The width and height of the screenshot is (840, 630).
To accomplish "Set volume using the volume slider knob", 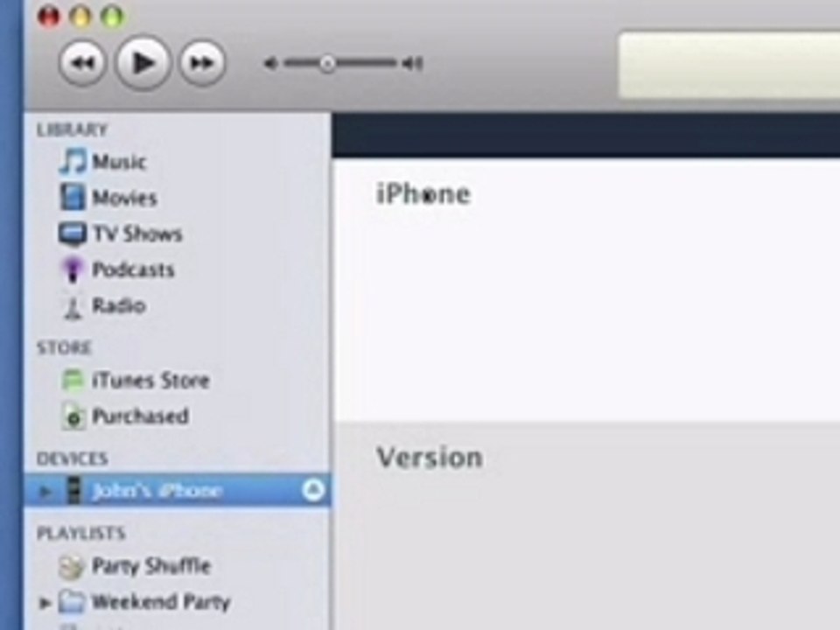I will (x=327, y=64).
